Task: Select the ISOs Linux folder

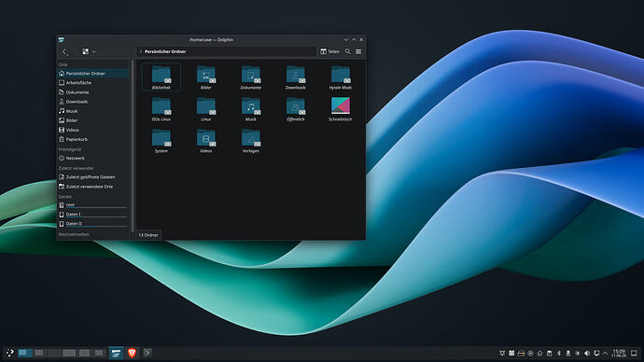Action: coord(161,109)
